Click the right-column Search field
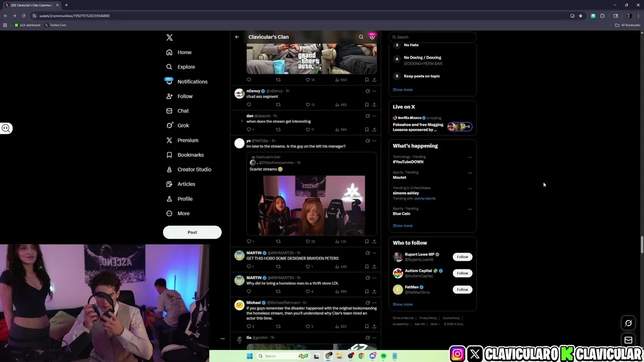Screen dimensions: 644x362 click(x=433, y=37)
